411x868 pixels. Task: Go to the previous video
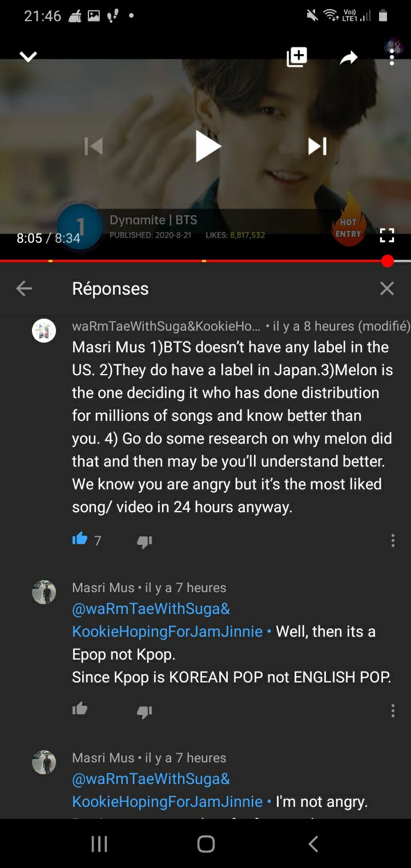[x=94, y=146]
